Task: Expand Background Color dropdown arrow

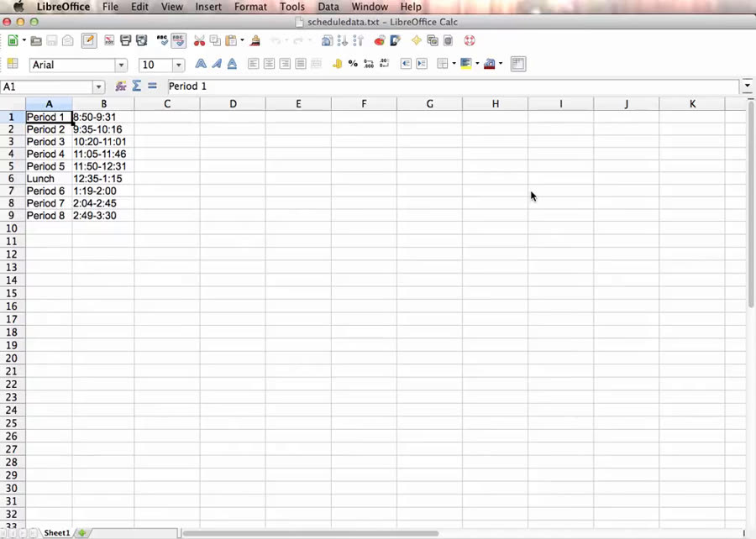Action: 477,64
